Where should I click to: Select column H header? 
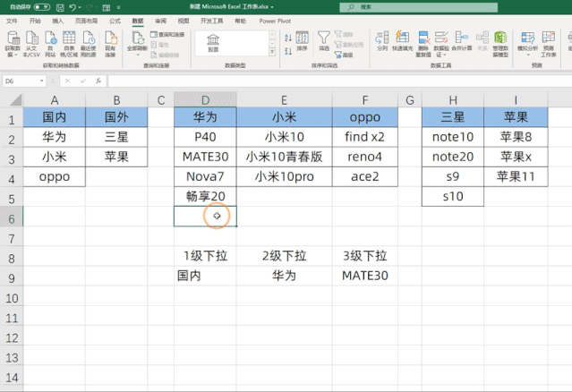click(x=453, y=100)
